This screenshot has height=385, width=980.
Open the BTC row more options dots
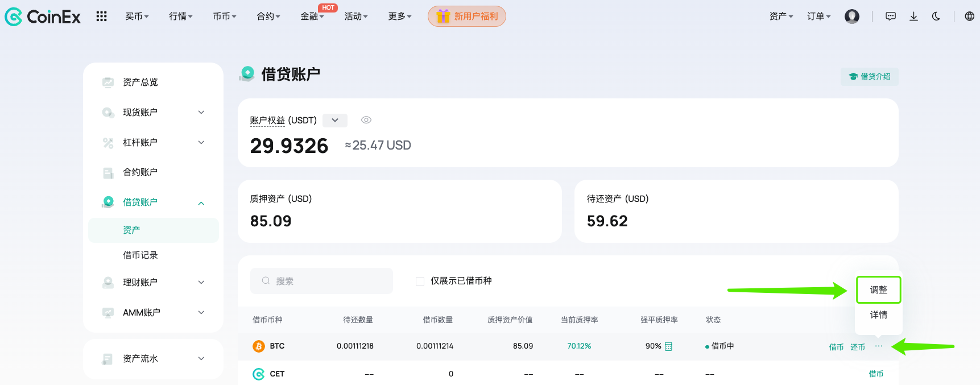879,346
